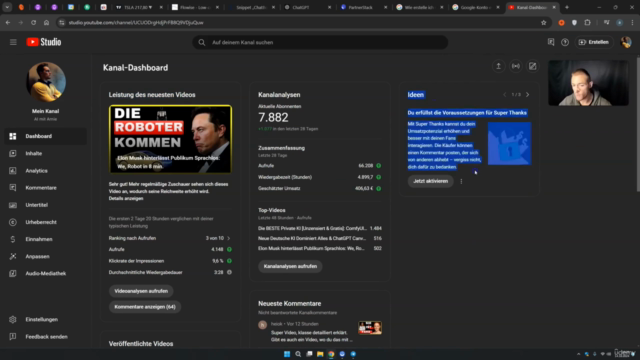The width and height of the screenshot is (640, 360).
Task: Expand 'Ranking nach Aufrufen' chevron
Action: pyautogui.click(x=229, y=238)
